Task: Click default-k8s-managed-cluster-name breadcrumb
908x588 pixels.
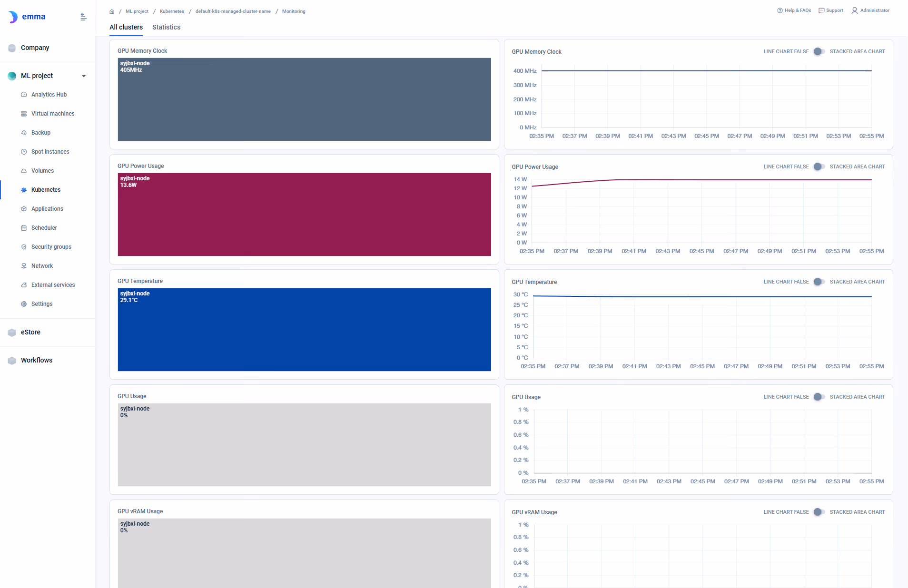Action: [x=233, y=11]
